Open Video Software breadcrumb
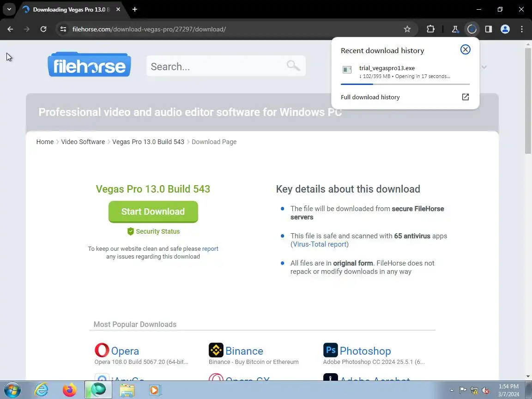Screen dimensions: 532x399 click(83, 142)
